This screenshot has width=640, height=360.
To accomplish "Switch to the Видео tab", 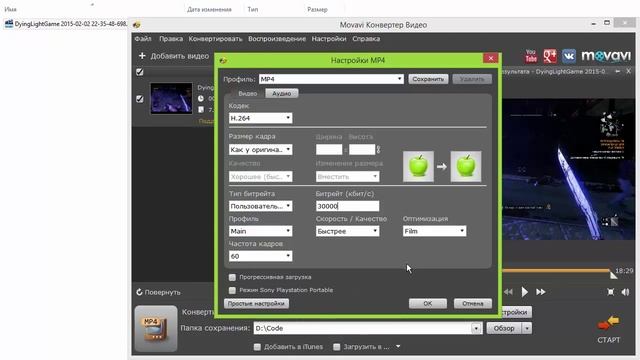I will 247,93.
